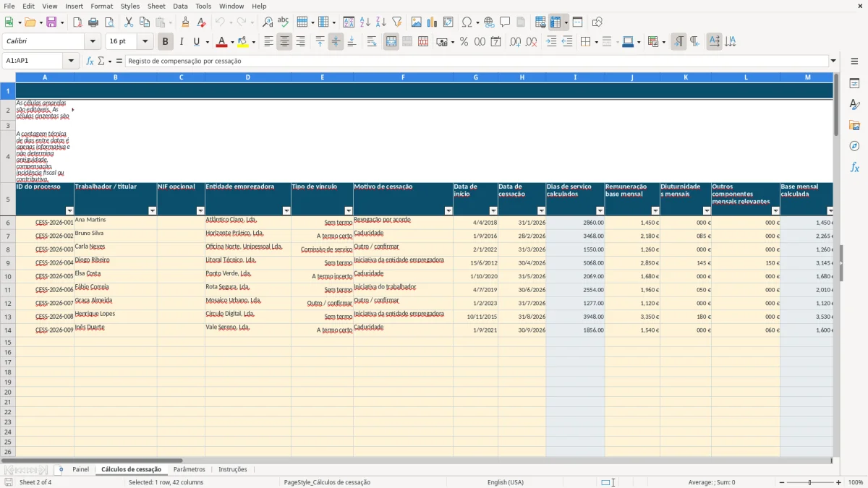Insert a comment using speech bubble icon
868x488 pixels.
[505, 22]
